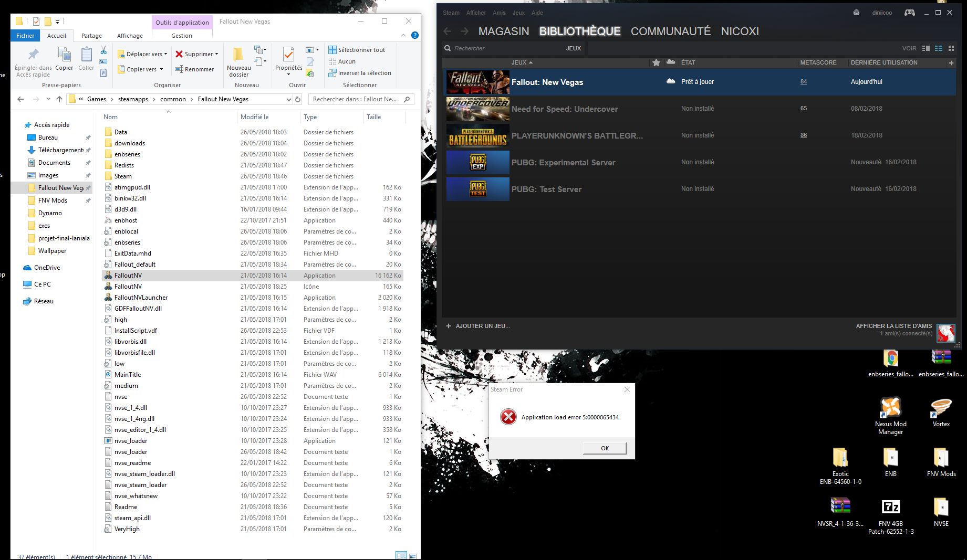Click Supprimer red X icon

(179, 54)
